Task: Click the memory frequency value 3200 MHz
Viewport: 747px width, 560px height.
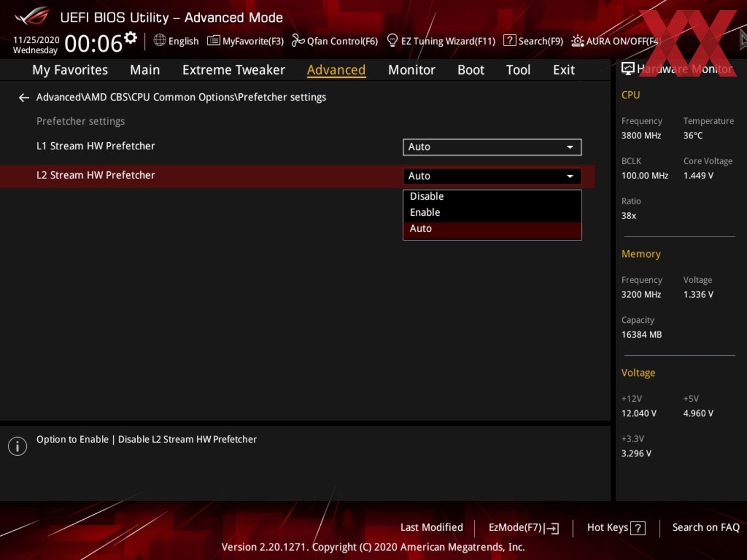Action: [641, 294]
